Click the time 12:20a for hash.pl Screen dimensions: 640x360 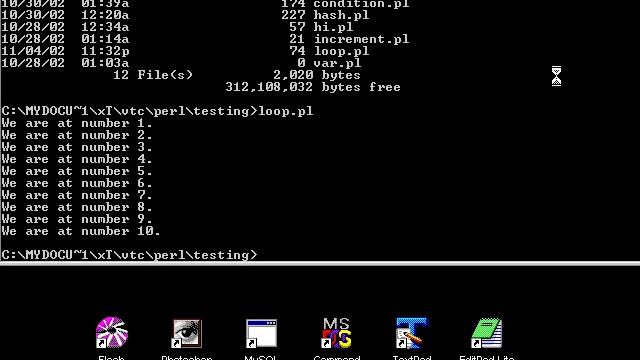click(105, 16)
